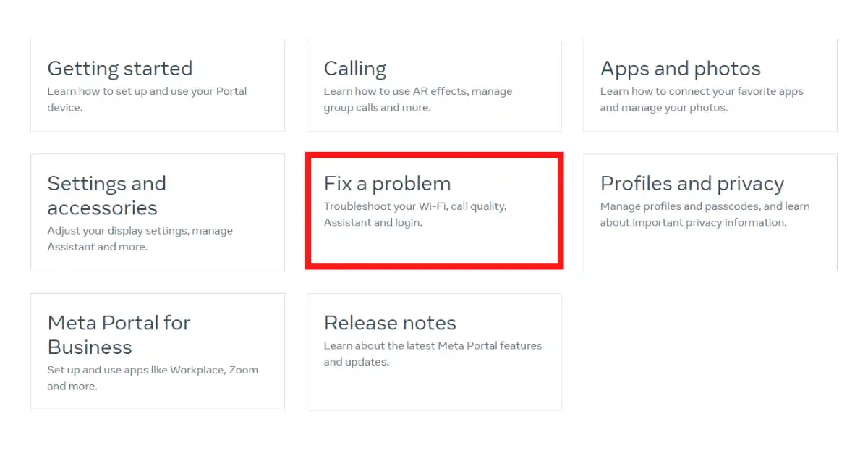Select the Settings and accessories card
The image size is (868, 456).
(x=158, y=212)
